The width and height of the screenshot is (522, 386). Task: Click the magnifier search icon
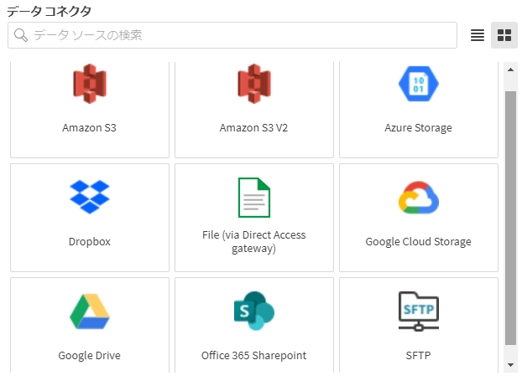click(21, 35)
